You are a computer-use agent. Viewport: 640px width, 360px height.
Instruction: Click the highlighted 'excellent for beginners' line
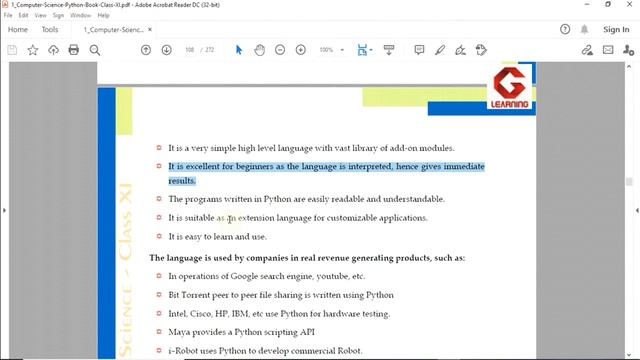point(326,173)
